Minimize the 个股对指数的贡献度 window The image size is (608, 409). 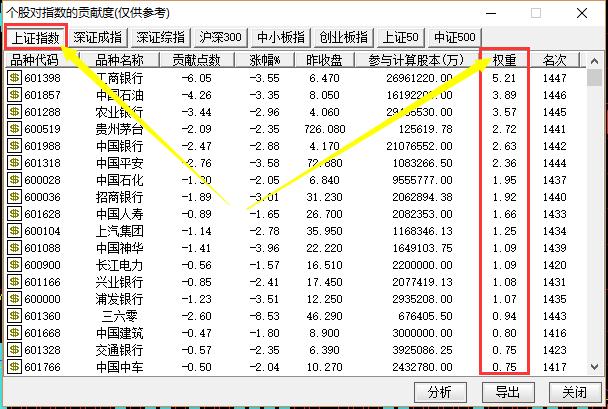(x=491, y=13)
